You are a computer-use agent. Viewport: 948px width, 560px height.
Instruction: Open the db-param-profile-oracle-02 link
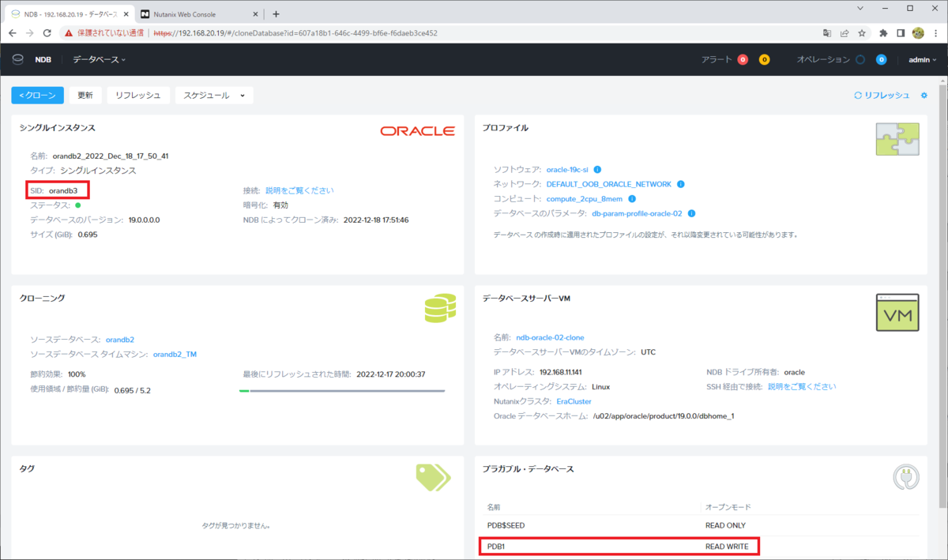(637, 213)
